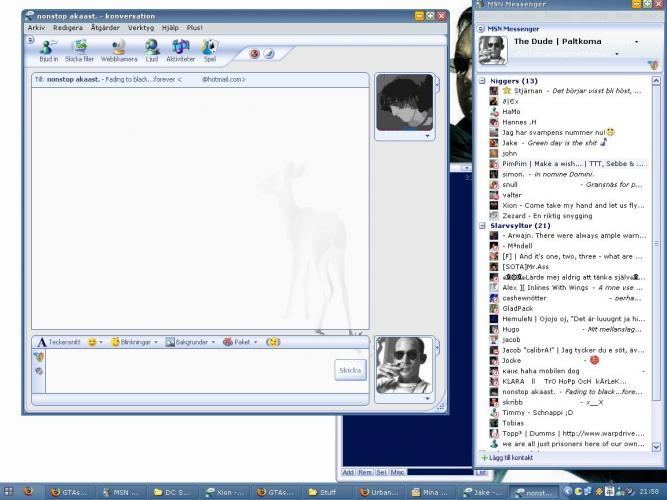This screenshot has width=667, height=500.
Task: Switch to the Mina taskbar window
Action: (x=428, y=492)
